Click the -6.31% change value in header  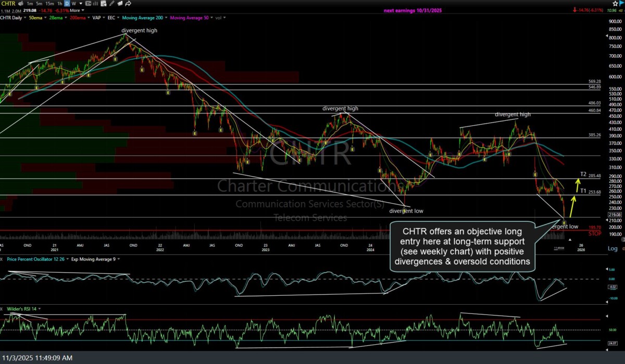[61, 10]
